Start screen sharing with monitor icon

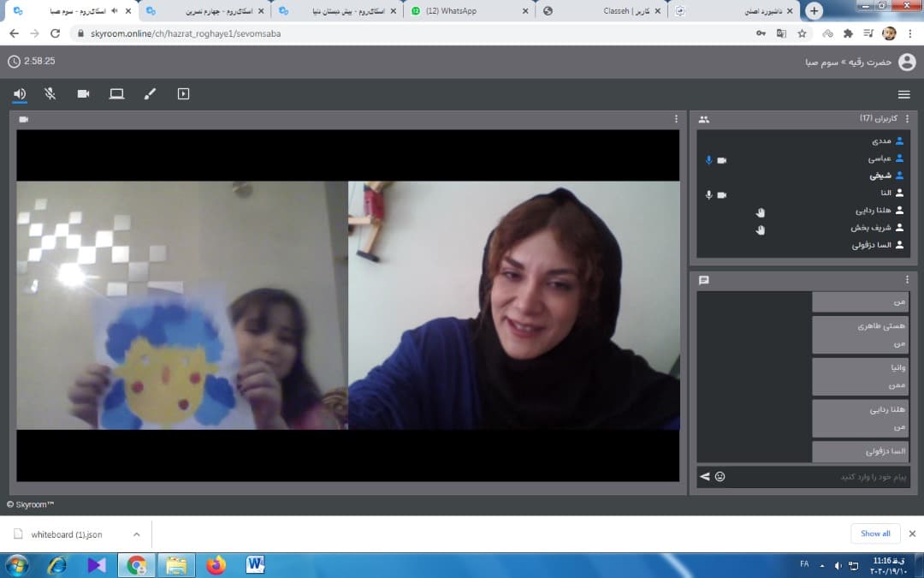[x=116, y=94]
